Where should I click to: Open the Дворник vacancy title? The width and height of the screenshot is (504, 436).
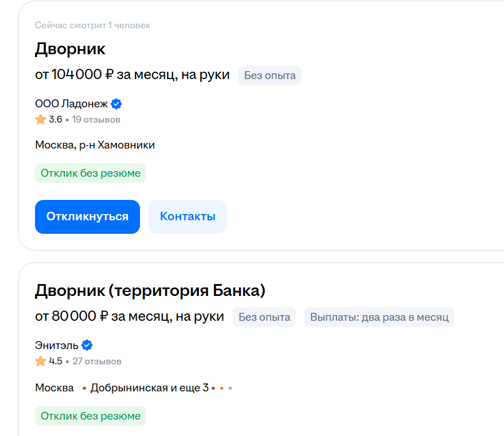(70, 49)
